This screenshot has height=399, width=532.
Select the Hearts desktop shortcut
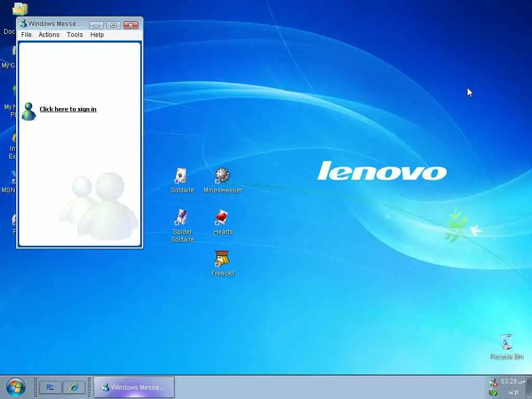(222, 222)
